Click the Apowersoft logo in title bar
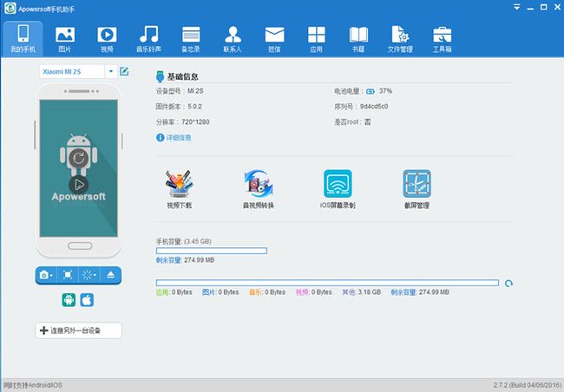The height and width of the screenshot is (392, 564). point(10,8)
